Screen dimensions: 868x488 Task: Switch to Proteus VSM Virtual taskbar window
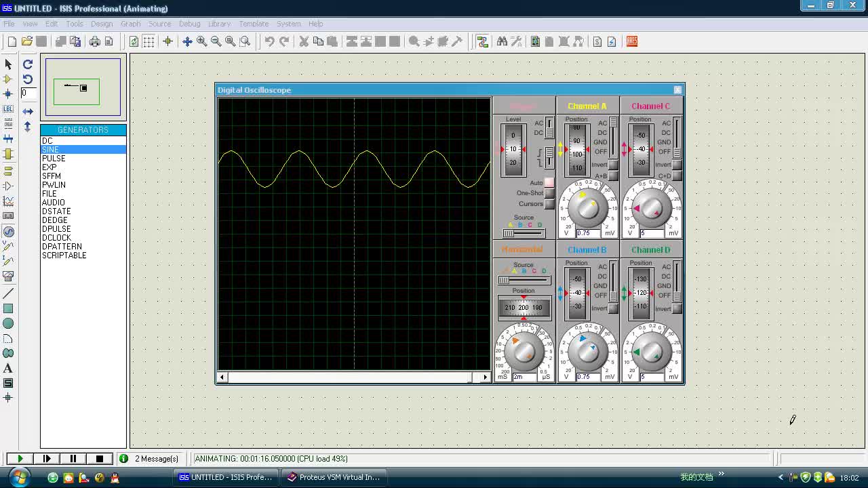(x=334, y=477)
